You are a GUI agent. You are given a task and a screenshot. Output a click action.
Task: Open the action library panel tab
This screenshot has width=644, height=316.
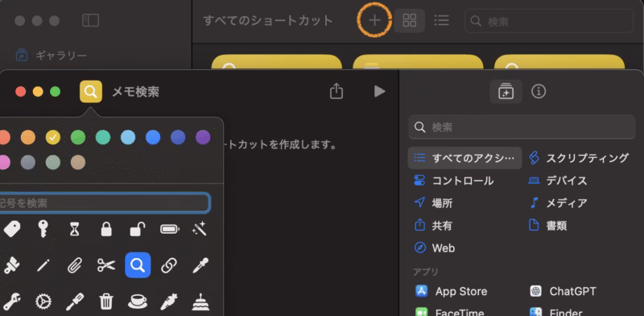coord(506,91)
